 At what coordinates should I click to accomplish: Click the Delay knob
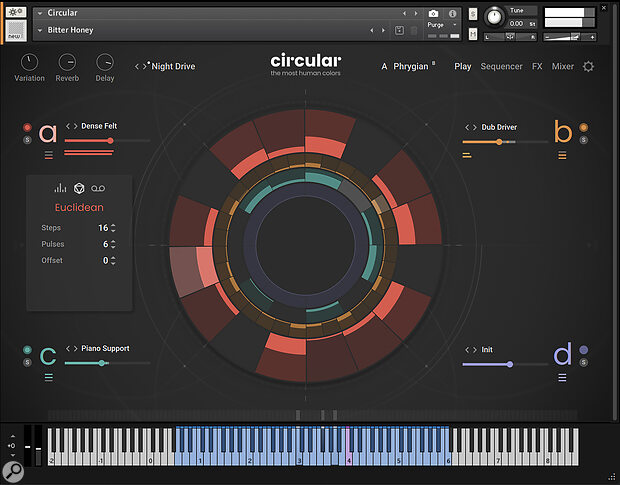105,62
